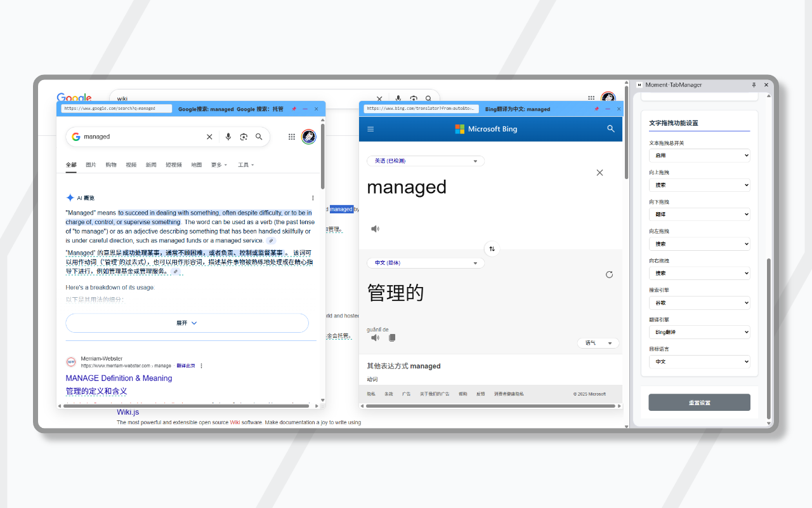Switch to the 地图 tab

coord(197,165)
